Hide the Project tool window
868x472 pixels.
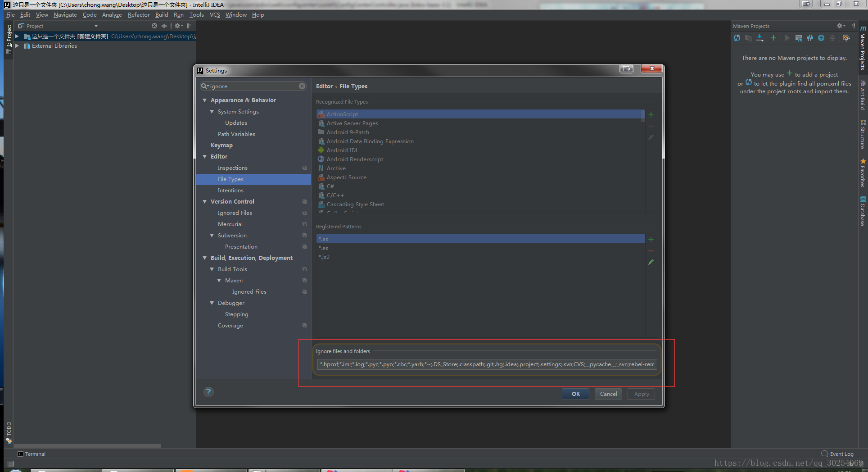click(190, 26)
